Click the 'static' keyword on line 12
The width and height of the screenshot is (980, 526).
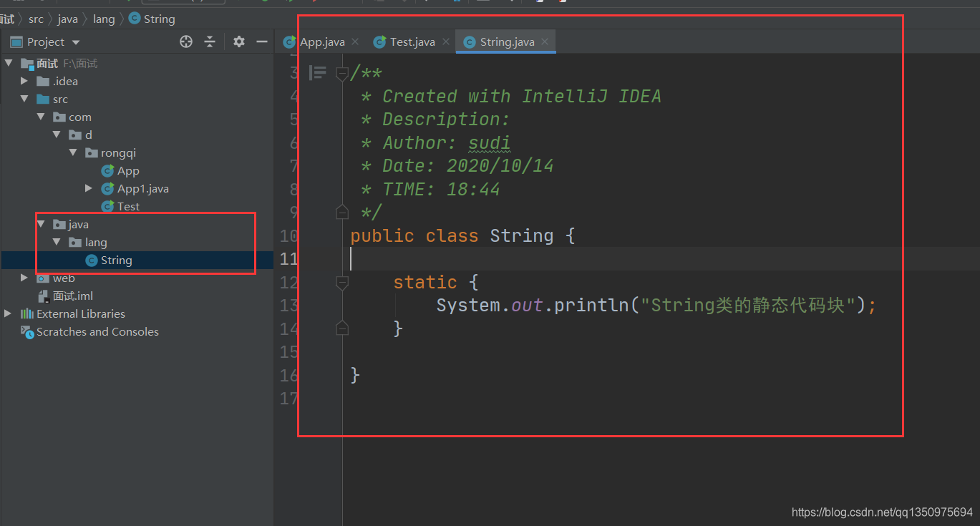[x=425, y=282]
